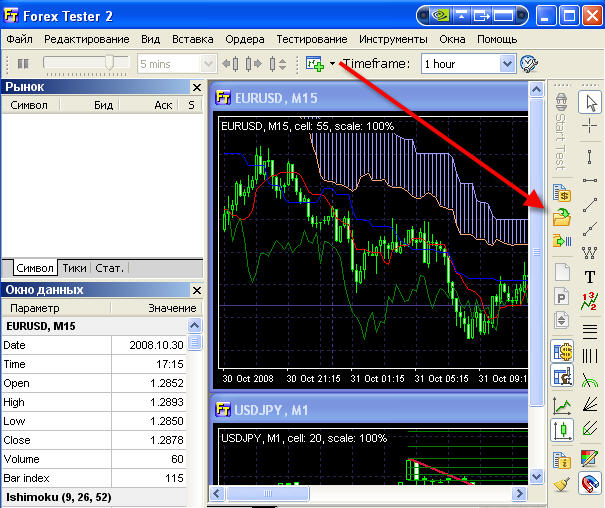Viewport: 605px width, 508px height.
Task: Switch to candlestick chart mode
Action: [x=562, y=430]
